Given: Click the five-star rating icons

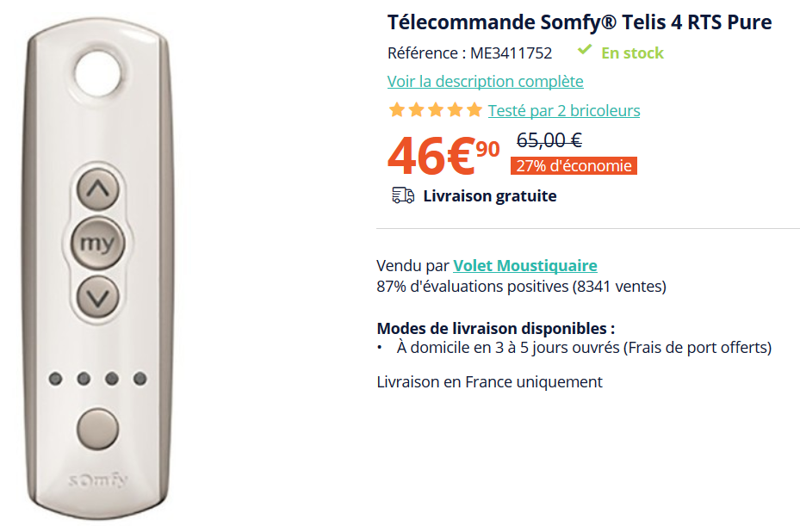Looking at the screenshot, I should pos(435,110).
